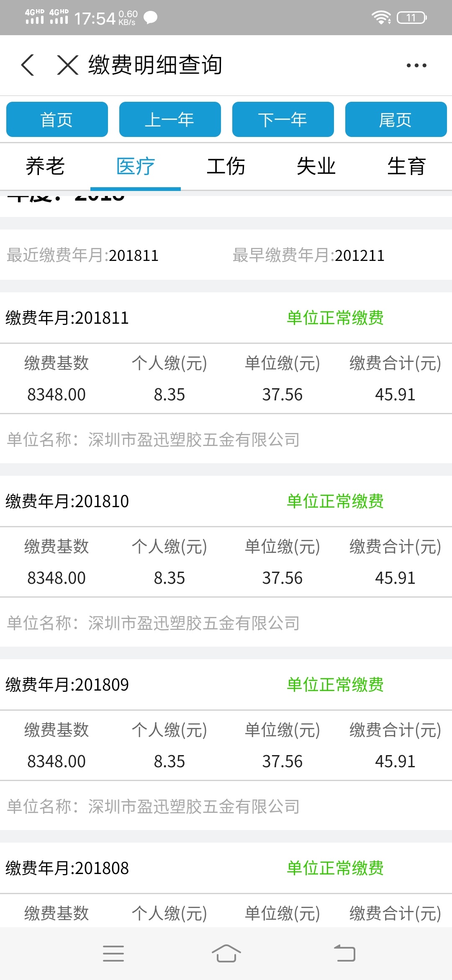Tap the Android back navigation icon
452x980 pixels.
344,954
